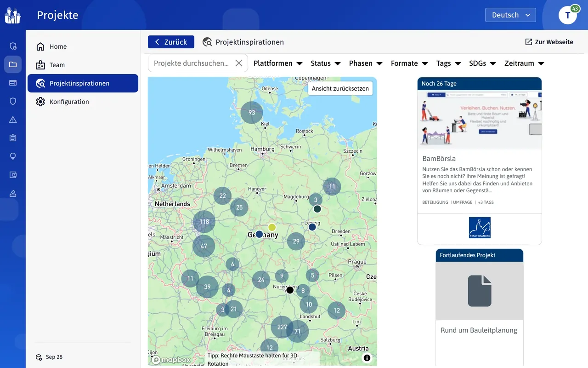Open the clipboard icon in the left rail

pyautogui.click(x=13, y=138)
